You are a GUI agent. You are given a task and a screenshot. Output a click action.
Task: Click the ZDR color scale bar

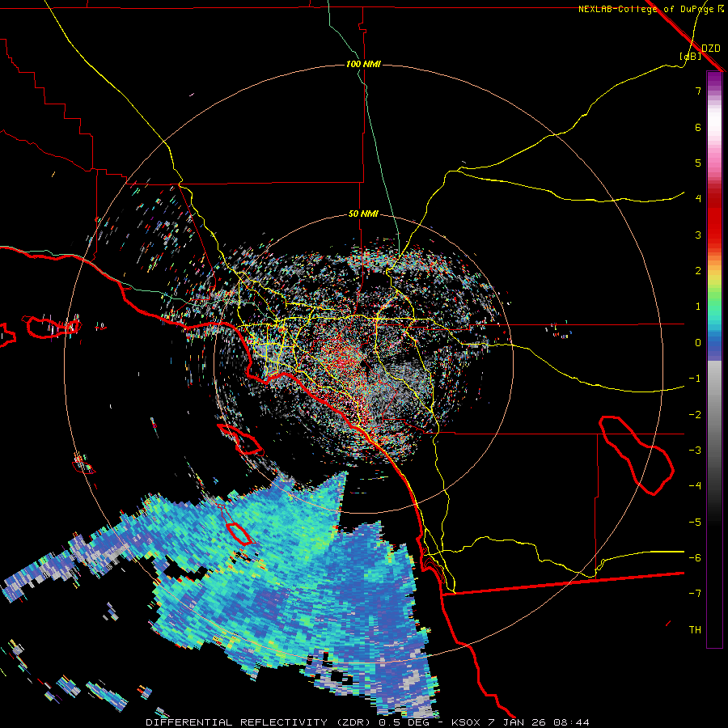tap(714, 359)
